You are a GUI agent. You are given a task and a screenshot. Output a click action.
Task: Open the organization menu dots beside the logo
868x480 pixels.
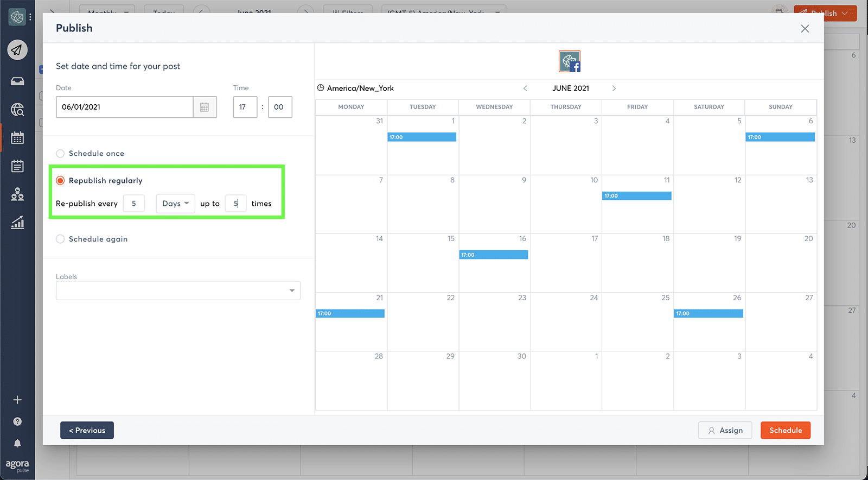click(x=30, y=17)
